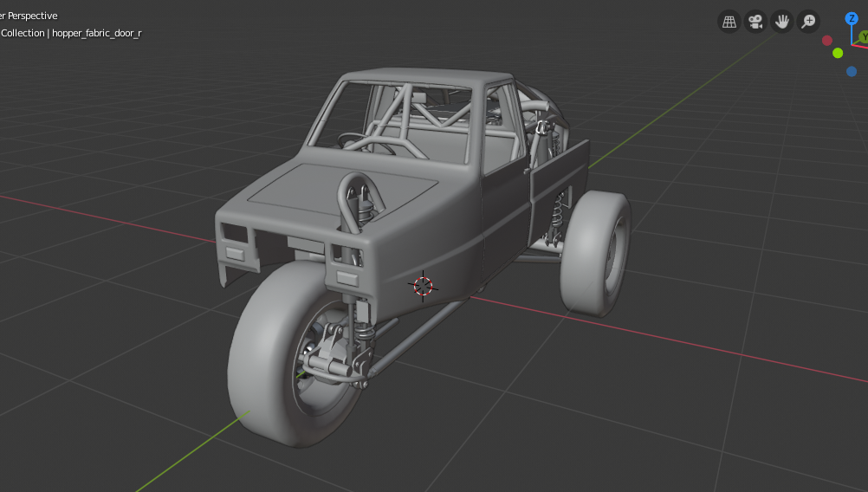This screenshot has width=868, height=492.
Task: Click the pan view hand icon
Action: click(782, 22)
